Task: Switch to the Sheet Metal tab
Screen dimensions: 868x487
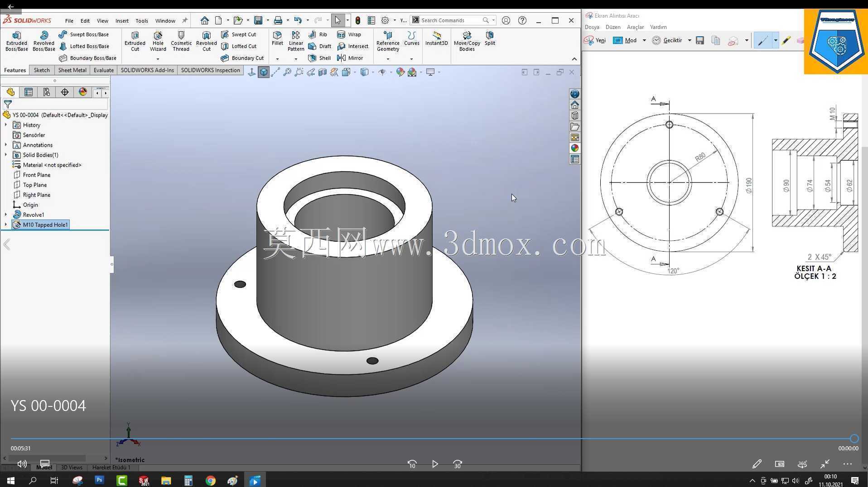Action: tap(72, 70)
